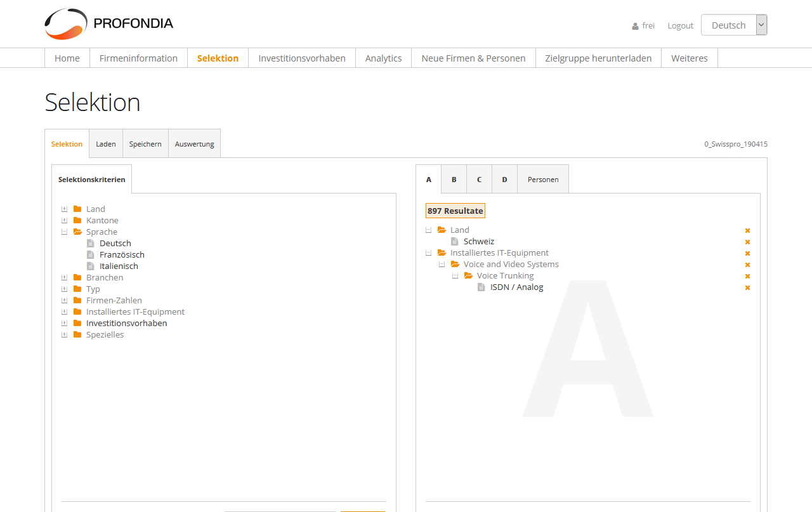Switch to the Auswertung tab
The image size is (812, 512).
pyautogui.click(x=194, y=144)
